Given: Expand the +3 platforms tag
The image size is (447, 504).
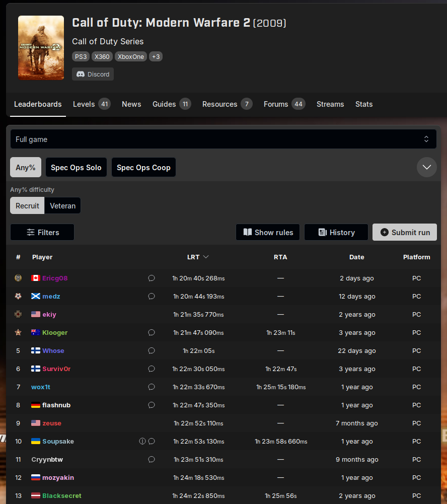Looking at the screenshot, I should coord(156,56).
